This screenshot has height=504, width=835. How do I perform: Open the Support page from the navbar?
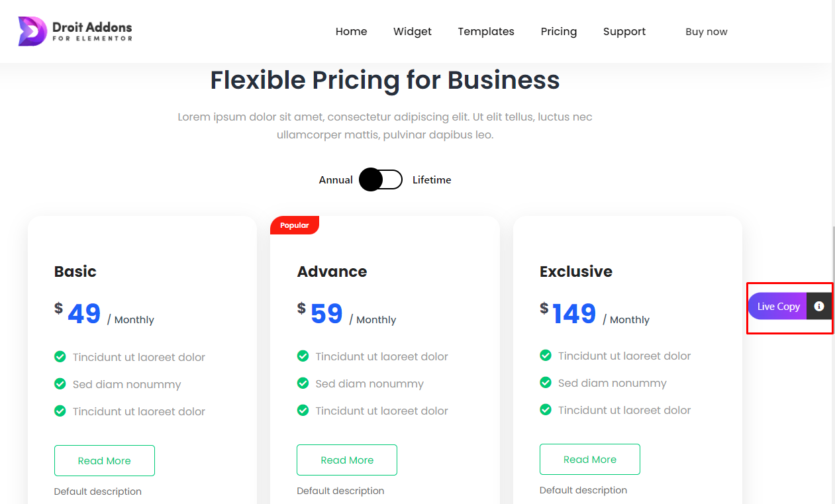coord(624,32)
